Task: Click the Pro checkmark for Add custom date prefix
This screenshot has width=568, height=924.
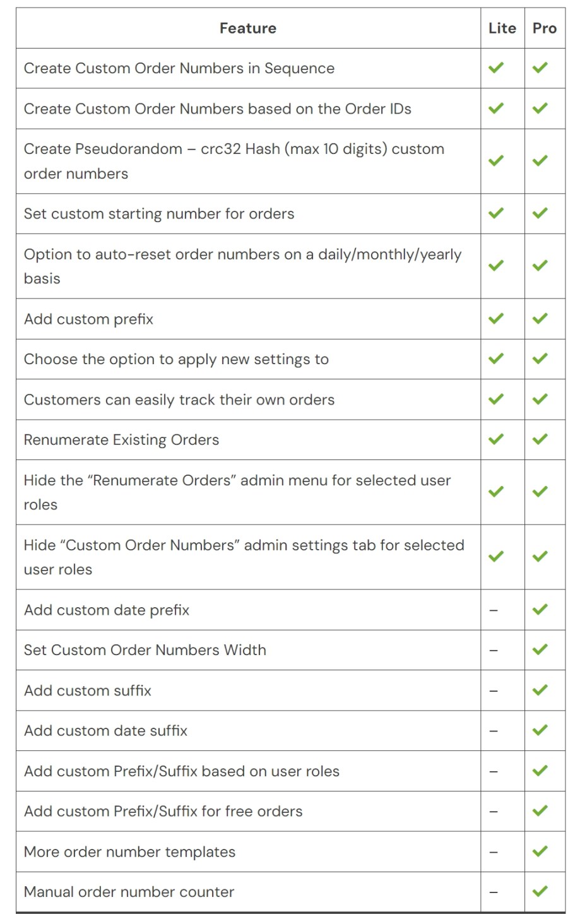Action: 540,610
